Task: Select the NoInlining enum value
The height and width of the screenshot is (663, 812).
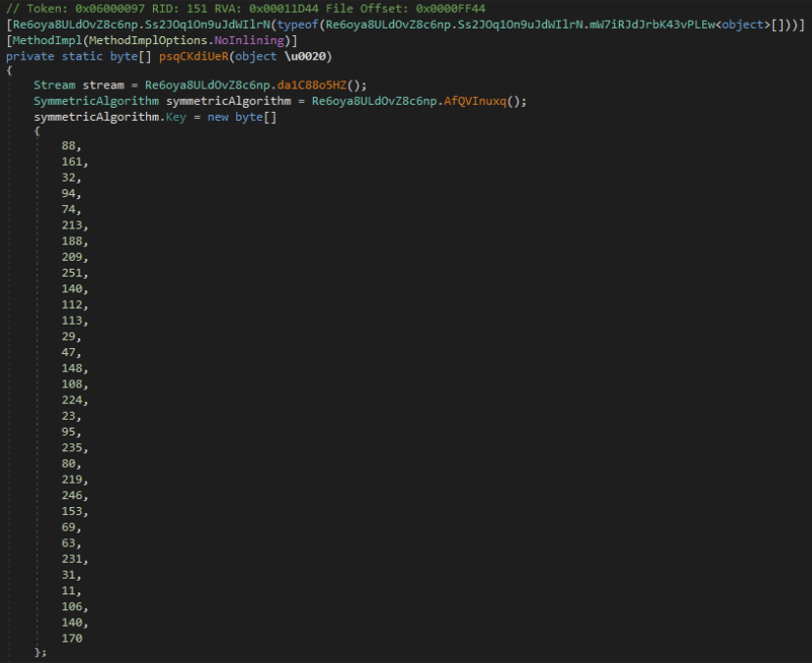Action: coord(249,40)
